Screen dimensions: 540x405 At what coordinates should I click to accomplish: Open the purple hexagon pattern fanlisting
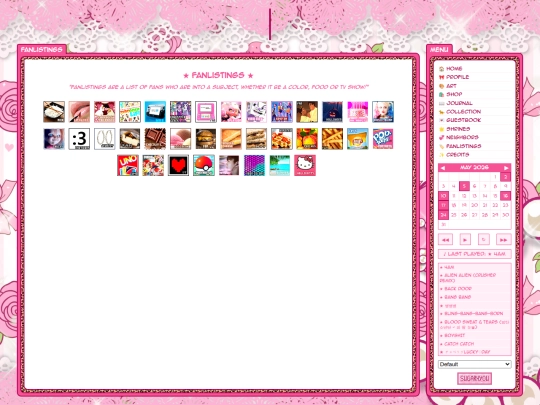255,165
